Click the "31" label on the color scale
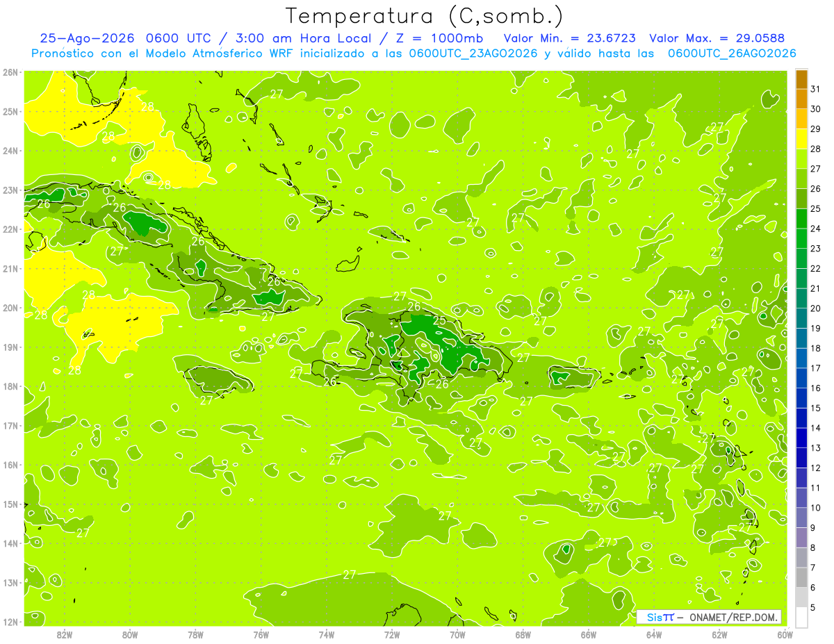Viewport: 834px width, 644px height. point(815,89)
